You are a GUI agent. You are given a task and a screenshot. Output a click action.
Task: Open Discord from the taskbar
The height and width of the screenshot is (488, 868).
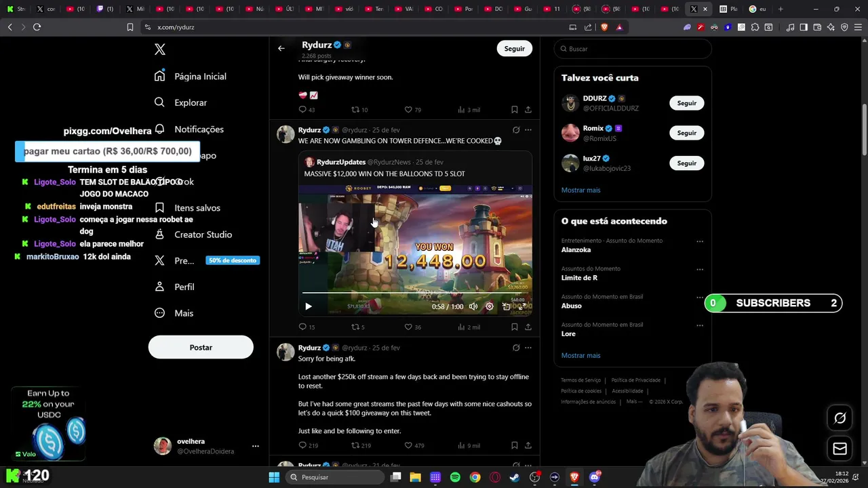click(595, 477)
